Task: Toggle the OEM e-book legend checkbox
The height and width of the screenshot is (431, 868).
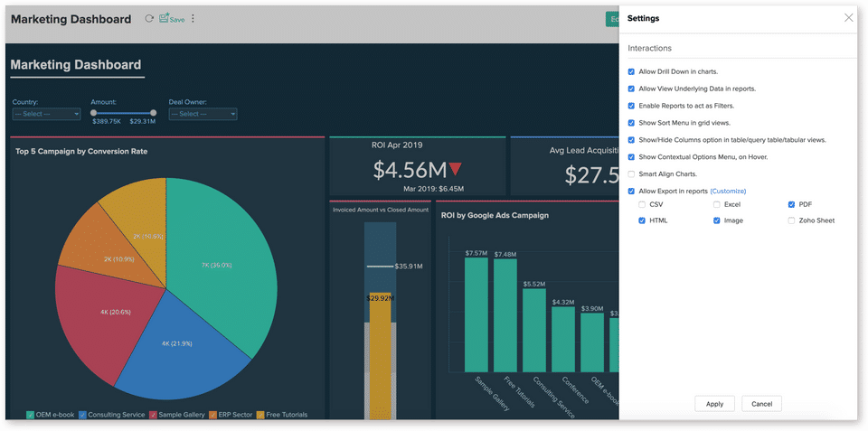Action: pyautogui.click(x=31, y=415)
